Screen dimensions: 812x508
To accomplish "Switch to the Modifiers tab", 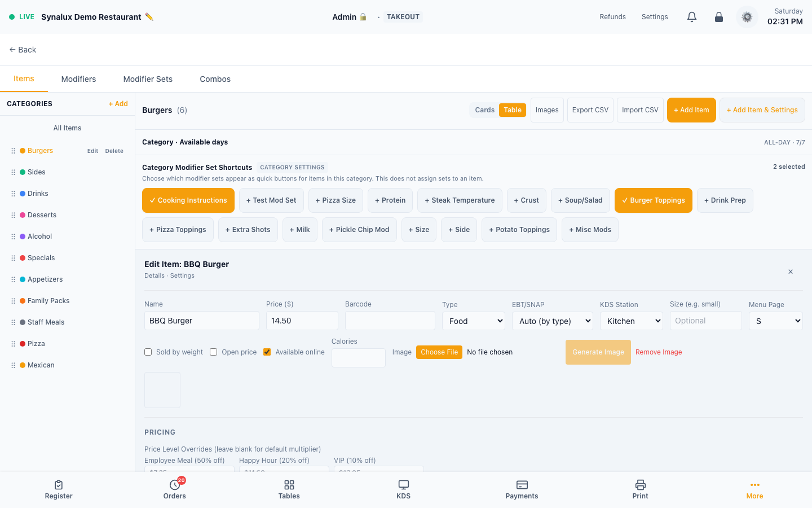I will coord(78,79).
